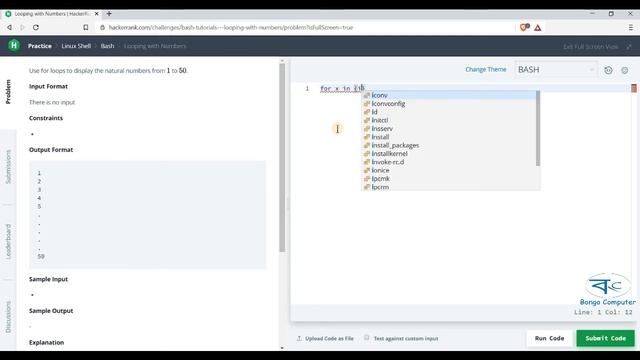Open the Problem side tab
The width and height of the screenshot is (640, 360).
pyautogui.click(x=8, y=91)
